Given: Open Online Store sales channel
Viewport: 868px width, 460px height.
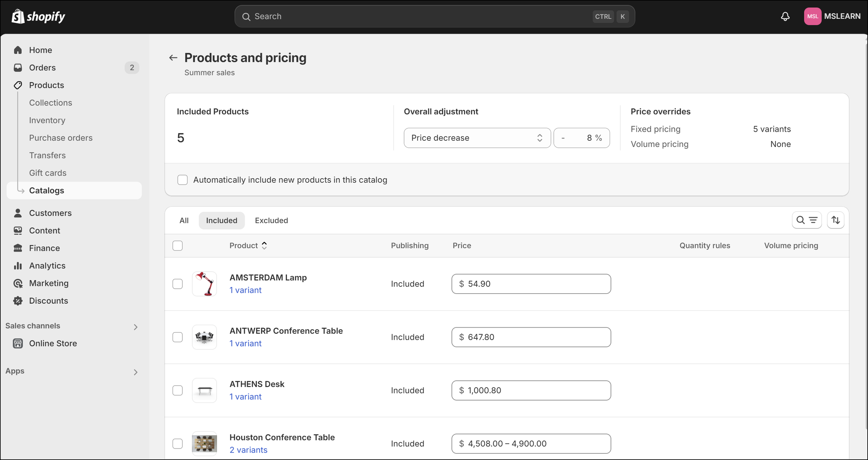Looking at the screenshot, I should point(53,343).
